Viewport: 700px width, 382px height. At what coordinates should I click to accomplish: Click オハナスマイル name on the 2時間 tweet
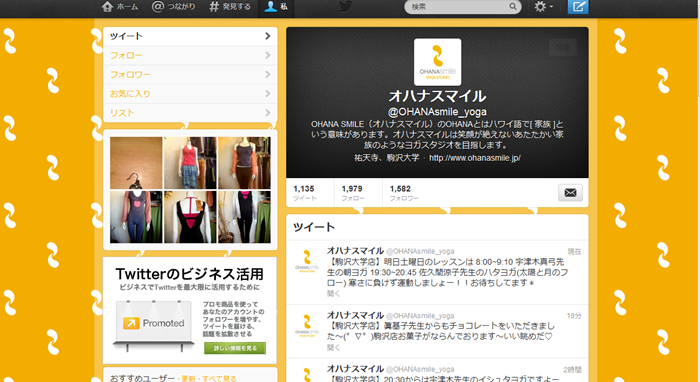[x=355, y=369]
